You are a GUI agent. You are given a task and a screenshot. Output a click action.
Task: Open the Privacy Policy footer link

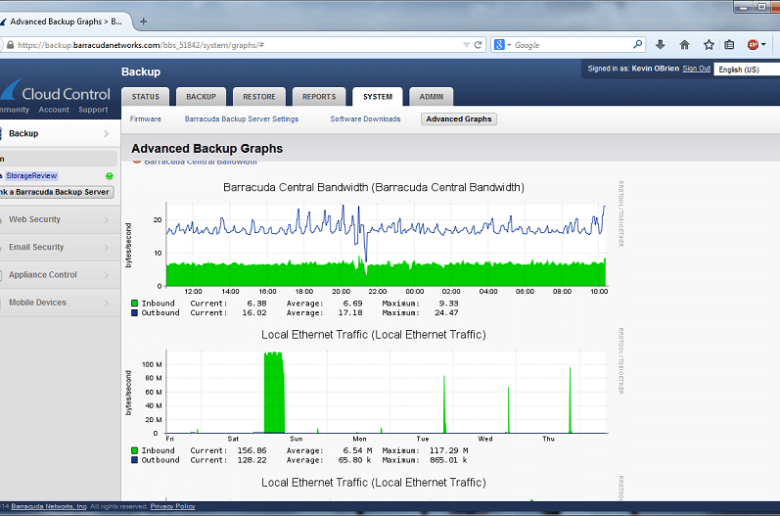173,507
